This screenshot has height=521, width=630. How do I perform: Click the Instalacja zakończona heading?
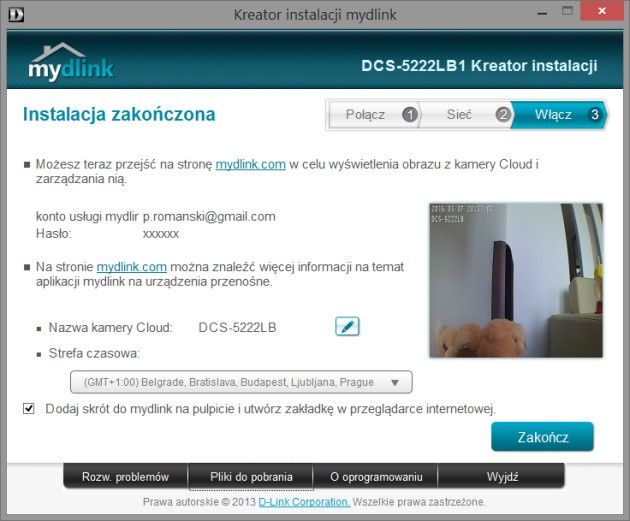pos(119,114)
